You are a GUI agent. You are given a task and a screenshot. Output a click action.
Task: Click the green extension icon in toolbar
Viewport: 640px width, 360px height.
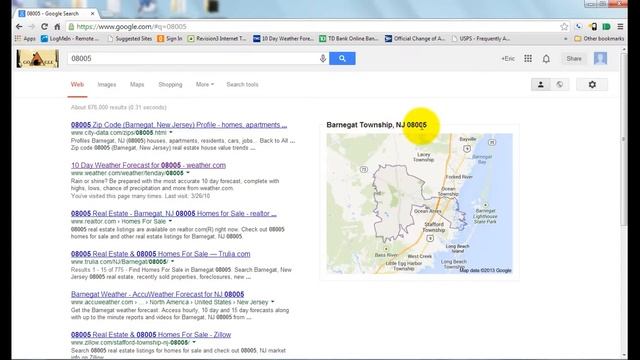tap(606, 27)
